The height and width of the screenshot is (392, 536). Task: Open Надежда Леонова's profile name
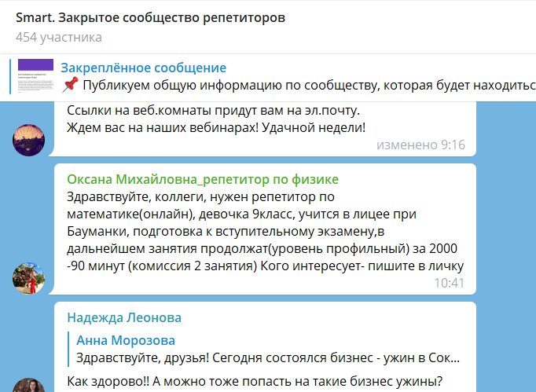click(124, 317)
